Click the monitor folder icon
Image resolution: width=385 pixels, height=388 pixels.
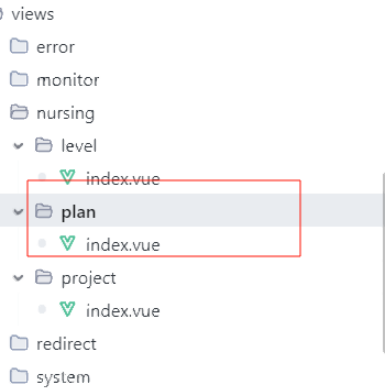click(19, 79)
